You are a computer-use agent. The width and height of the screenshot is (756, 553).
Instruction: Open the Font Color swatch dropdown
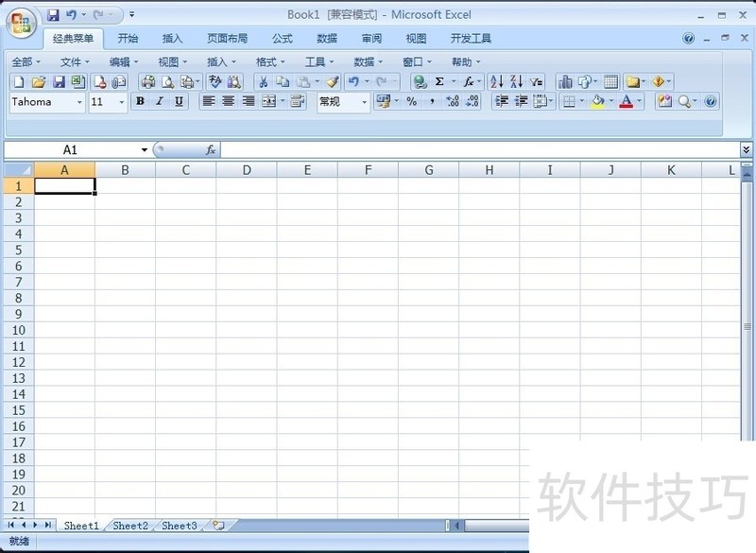(x=638, y=102)
